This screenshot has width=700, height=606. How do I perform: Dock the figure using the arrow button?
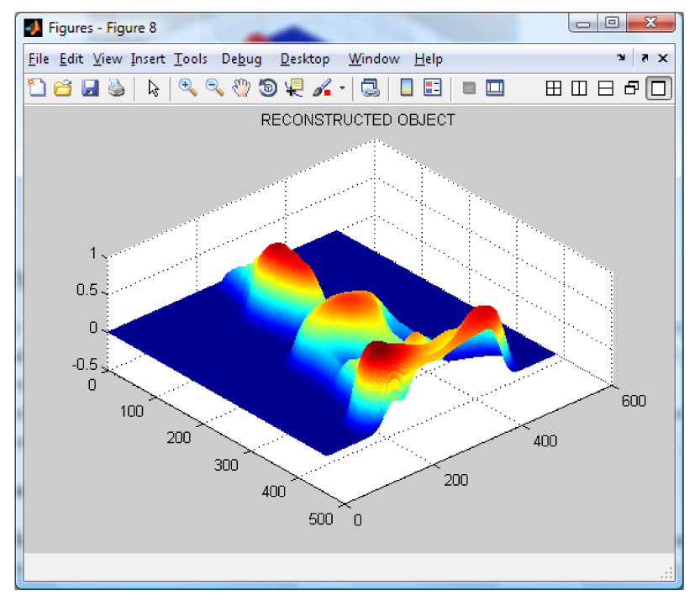[621, 59]
